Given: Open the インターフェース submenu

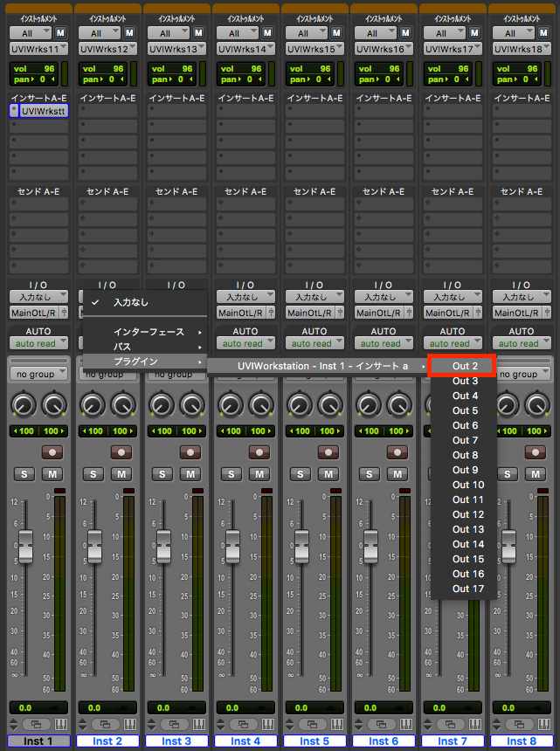Looking at the screenshot, I should coord(145,332).
